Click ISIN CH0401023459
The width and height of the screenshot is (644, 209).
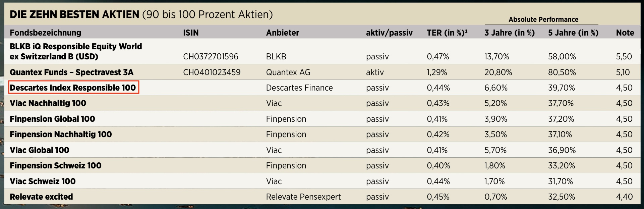coord(212,72)
